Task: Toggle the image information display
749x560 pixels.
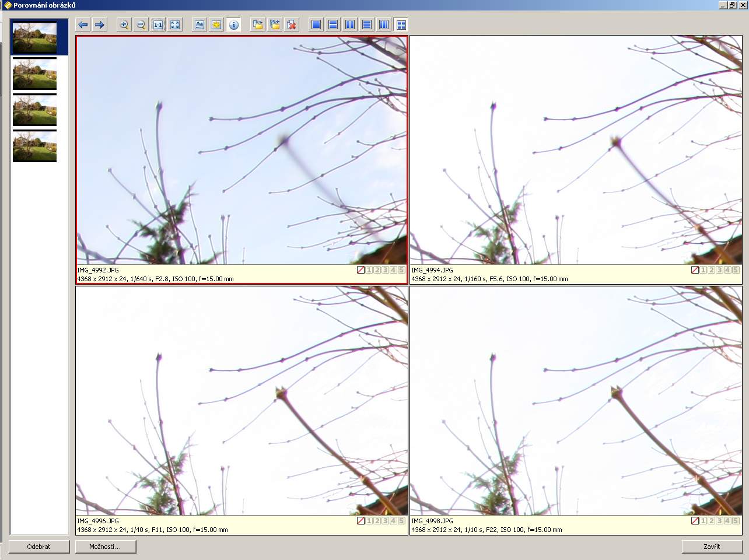Action: (233, 24)
